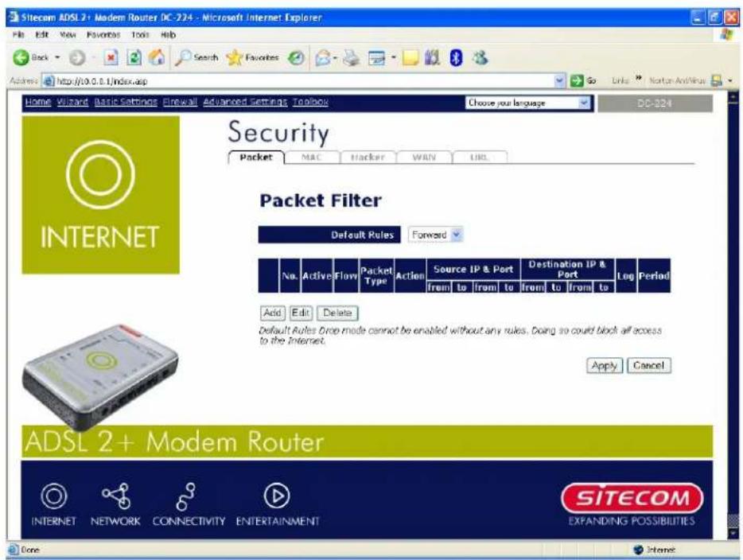Open the Tools menu

pyautogui.click(x=140, y=34)
